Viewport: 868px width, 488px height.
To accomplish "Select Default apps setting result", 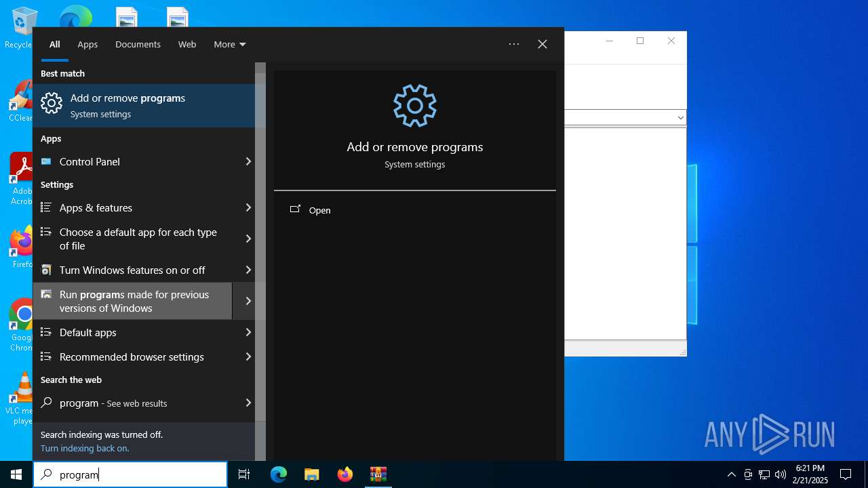I will pos(133,332).
